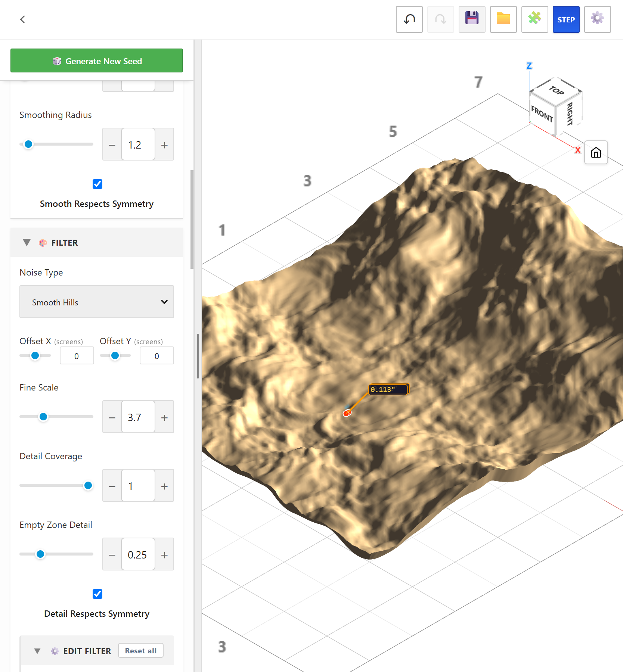Go back using the left chevron

[x=23, y=19]
